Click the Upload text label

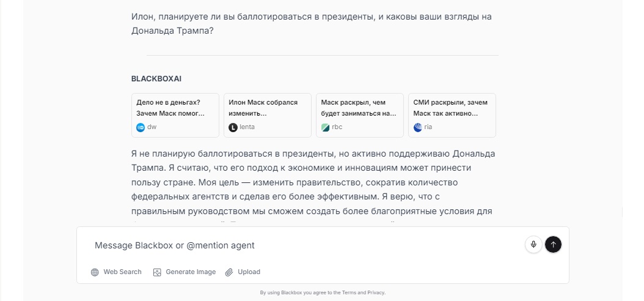pos(249,272)
